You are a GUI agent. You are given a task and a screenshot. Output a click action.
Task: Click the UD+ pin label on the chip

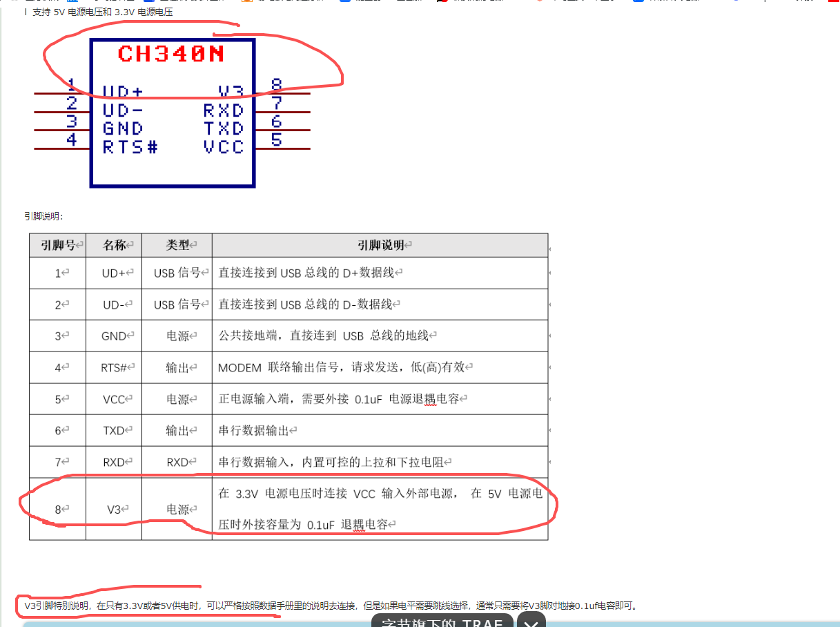click(x=124, y=92)
